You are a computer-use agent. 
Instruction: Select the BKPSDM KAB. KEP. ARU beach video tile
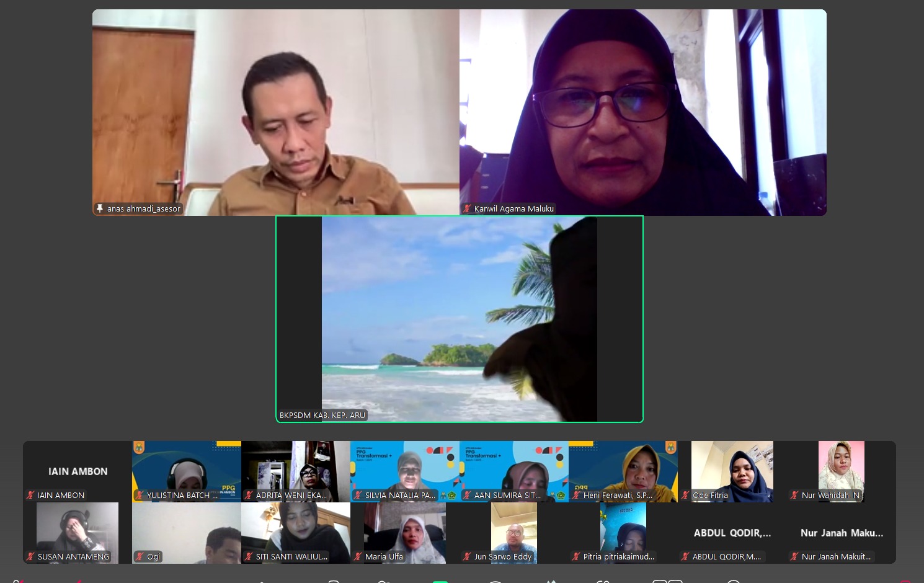[x=459, y=319]
